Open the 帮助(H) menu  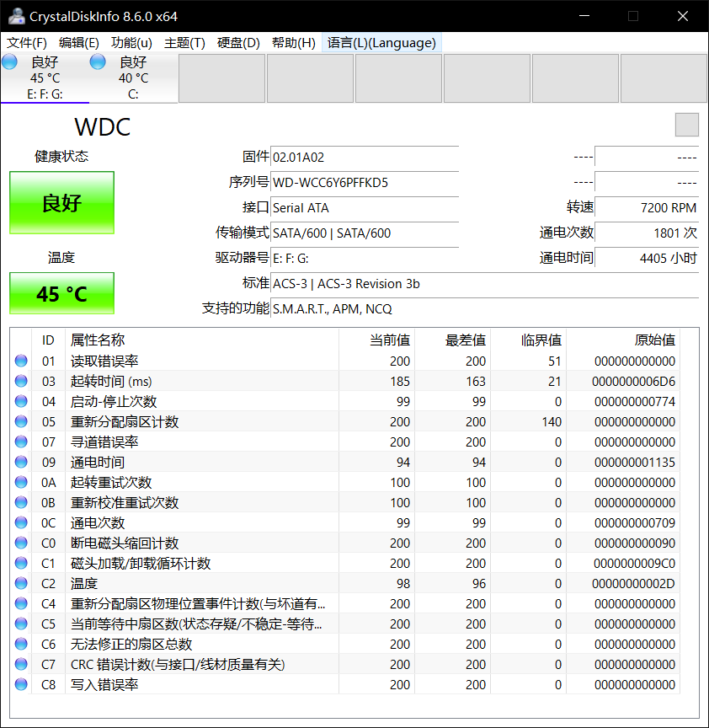coord(294,43)
